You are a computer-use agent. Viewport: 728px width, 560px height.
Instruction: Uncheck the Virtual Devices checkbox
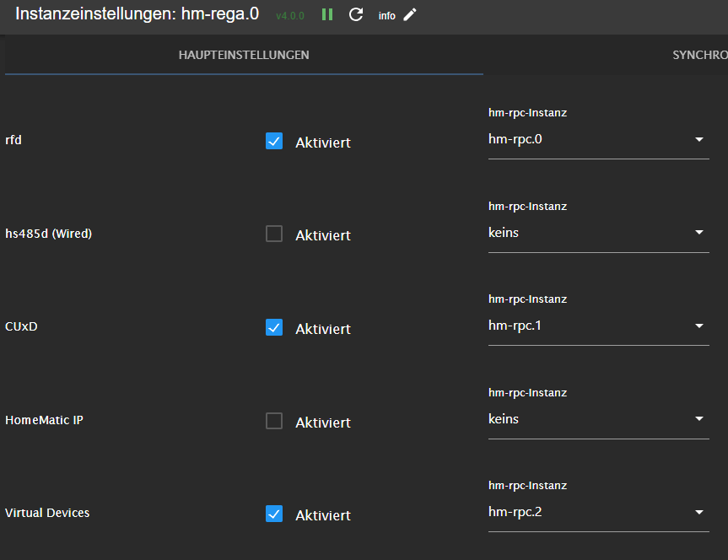[274, 514]
